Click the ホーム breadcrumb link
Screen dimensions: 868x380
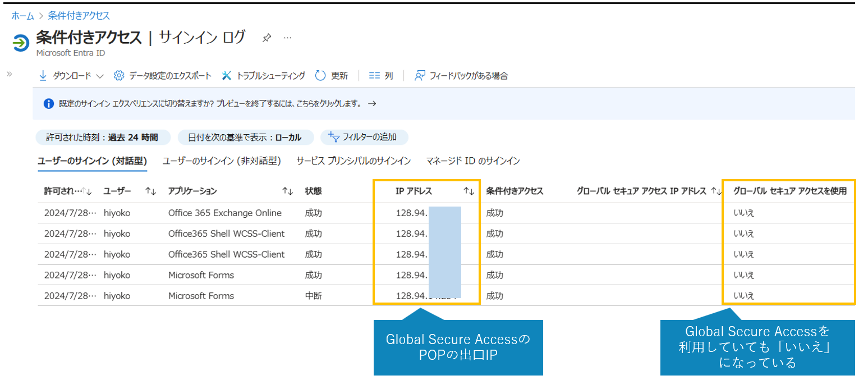pos(22,15)
